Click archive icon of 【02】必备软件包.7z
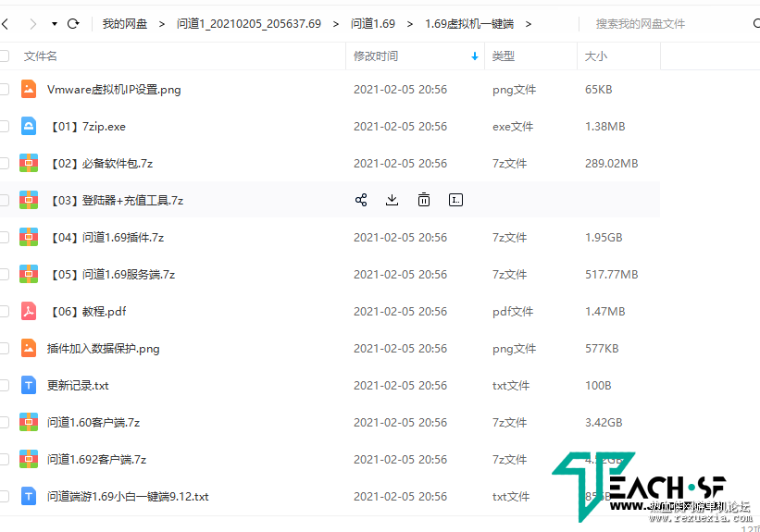Viewport: 760px width, 532px height. coord(29,163)
